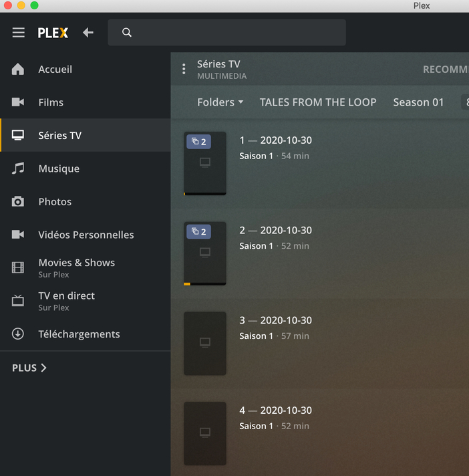Click episode 2 title 2020-10-30
This screenshot has height=476, width=469.
pos(286,230)
